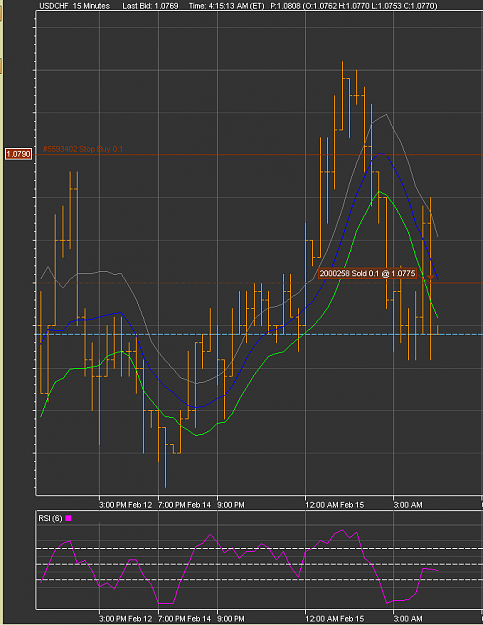Click the 3:00 AM label under the RSI panel
The height and width of the screenshot is (625, 483).
point(408,619)
